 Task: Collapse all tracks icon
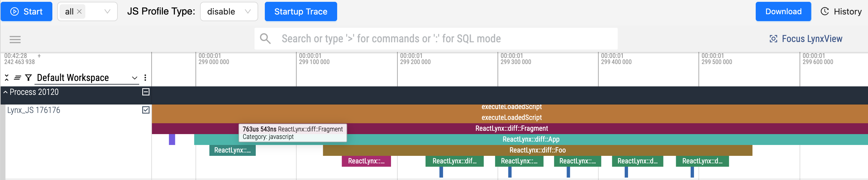(x=7, y=78)
